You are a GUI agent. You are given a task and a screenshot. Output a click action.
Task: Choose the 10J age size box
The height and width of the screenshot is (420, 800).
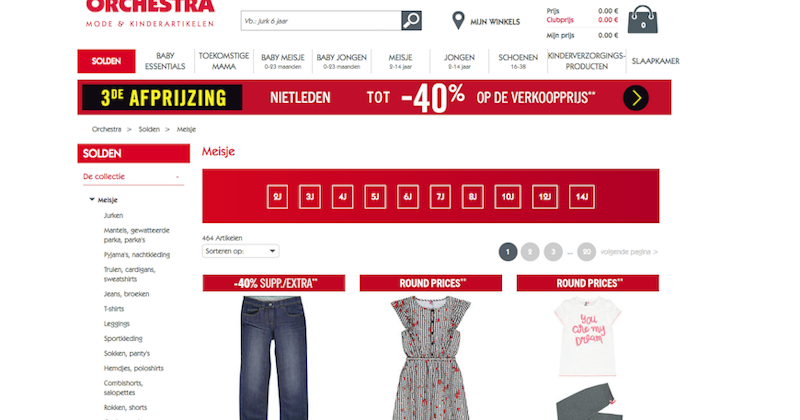[508, 197]
